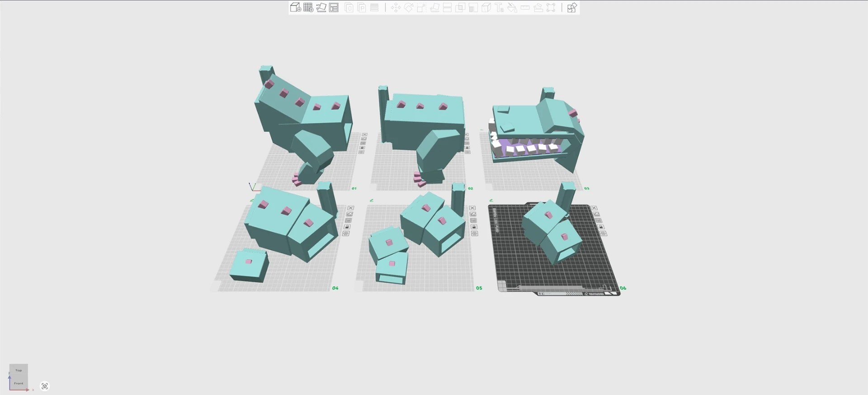The image size is (868, 395).
Task: Open the Seam Painting tool
Action: [x=486, y=7]
